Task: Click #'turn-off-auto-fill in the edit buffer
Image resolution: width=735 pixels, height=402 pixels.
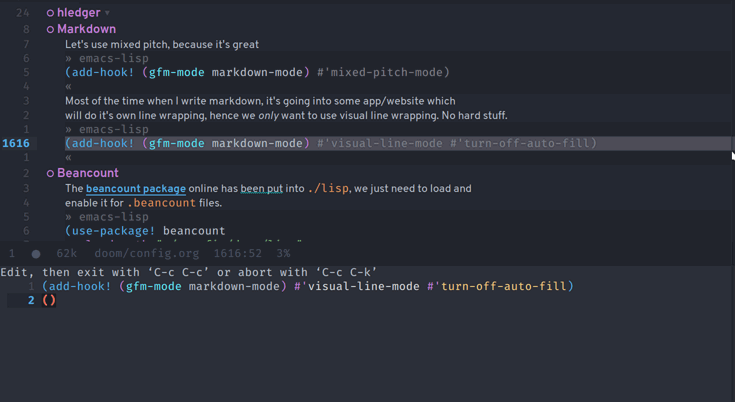Action: pyautogui.click(x=497, y=286)
